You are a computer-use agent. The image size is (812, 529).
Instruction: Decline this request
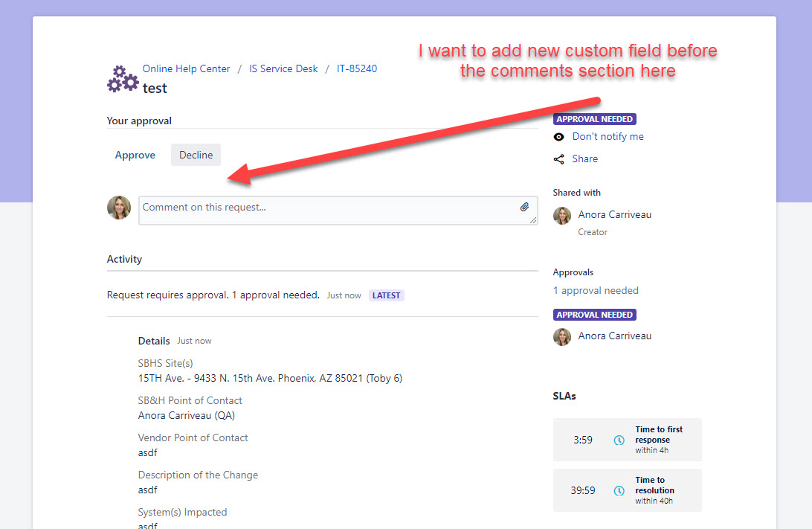tap(196, 155)
